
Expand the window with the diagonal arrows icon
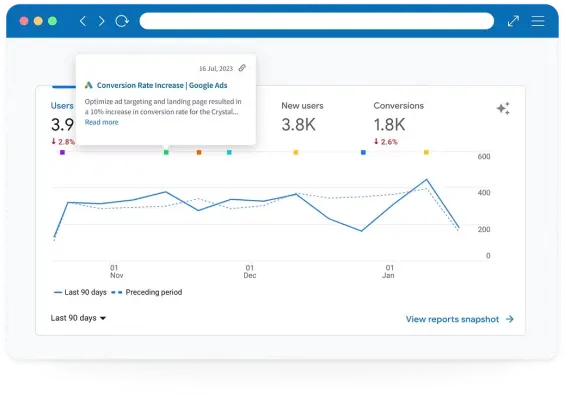pyautogui.click(x=513, y=21)
